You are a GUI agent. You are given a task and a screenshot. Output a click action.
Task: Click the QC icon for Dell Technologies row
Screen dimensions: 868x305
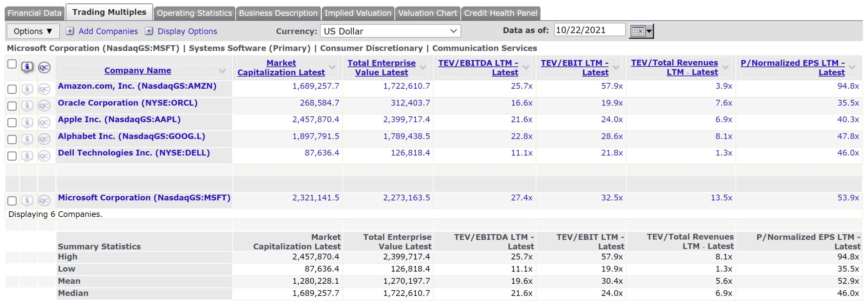[44, 156]
